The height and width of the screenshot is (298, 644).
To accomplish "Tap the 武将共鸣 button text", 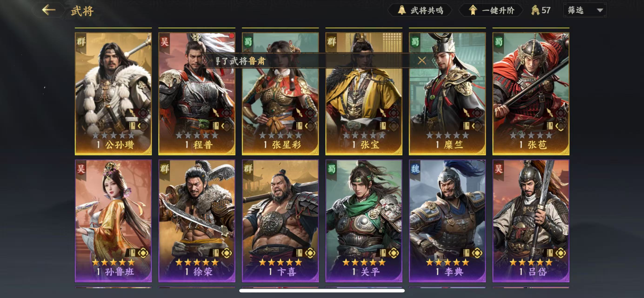I will (x=427, y=10).
